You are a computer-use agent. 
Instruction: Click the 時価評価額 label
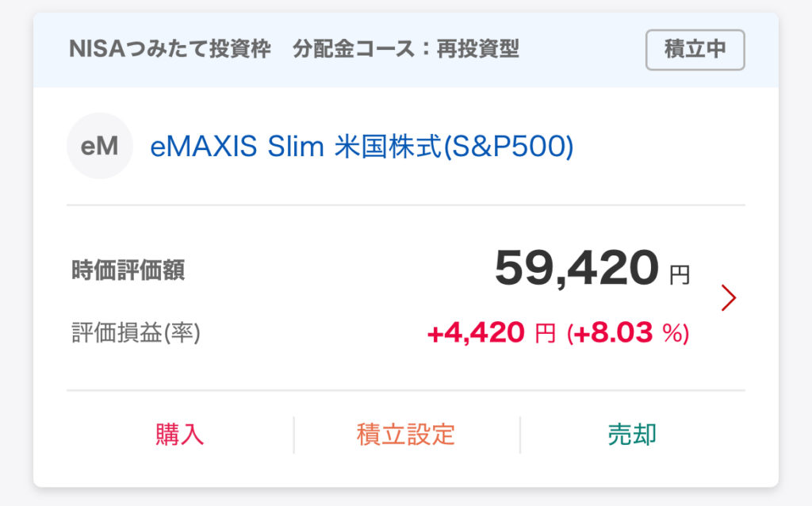point(128,271)
